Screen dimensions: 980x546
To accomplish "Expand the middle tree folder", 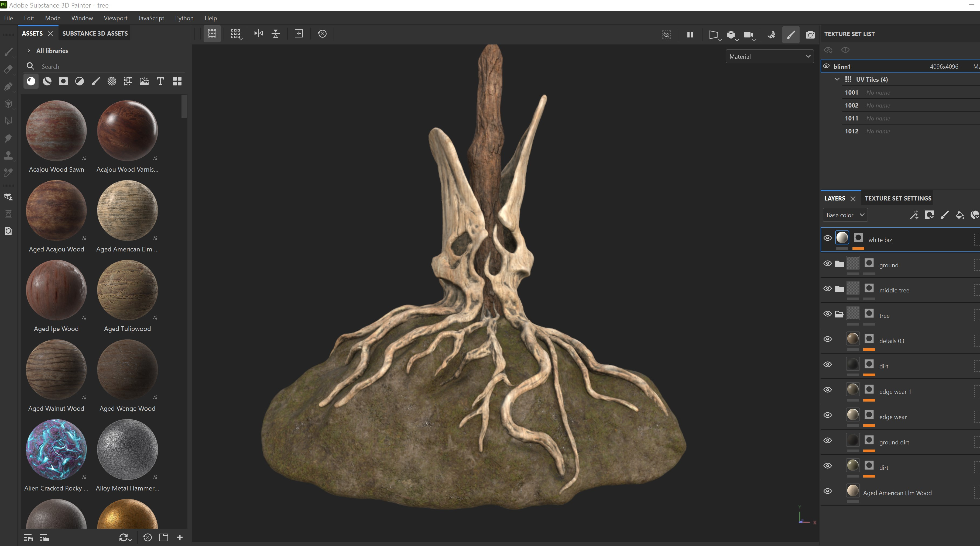I will click(839, 289).
